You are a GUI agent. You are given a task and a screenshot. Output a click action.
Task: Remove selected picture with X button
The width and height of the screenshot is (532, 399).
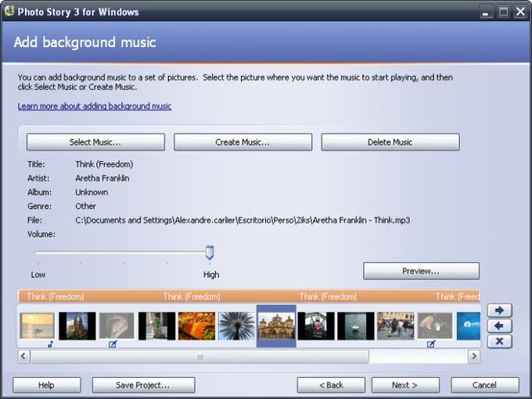499,341
